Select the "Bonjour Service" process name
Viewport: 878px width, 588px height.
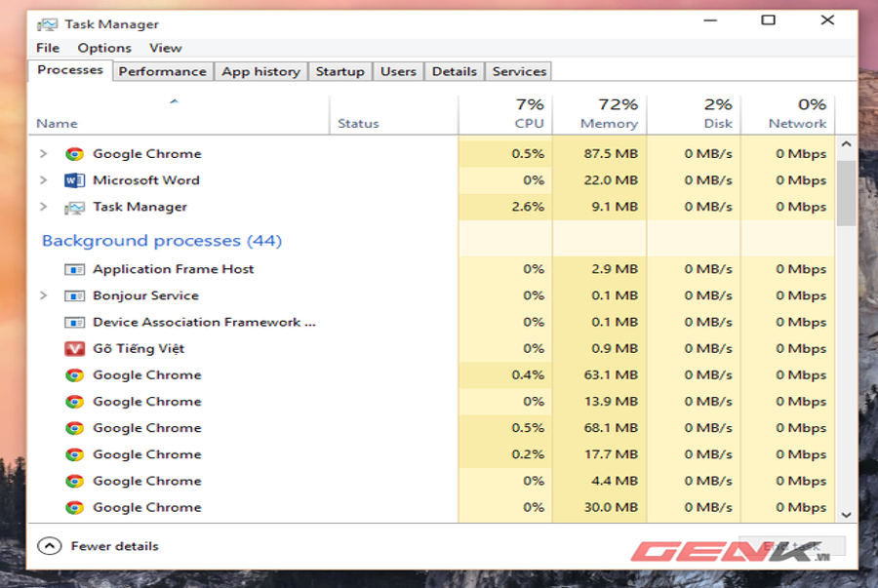[x=145, y=295]
